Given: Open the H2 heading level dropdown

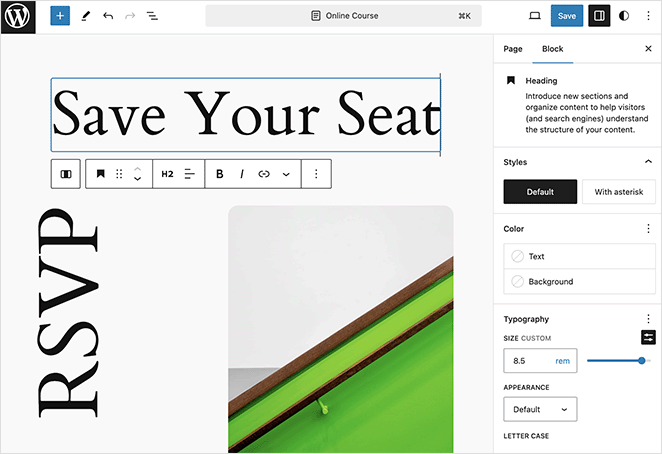Looking at the screenshot, I should coord(167,174).
